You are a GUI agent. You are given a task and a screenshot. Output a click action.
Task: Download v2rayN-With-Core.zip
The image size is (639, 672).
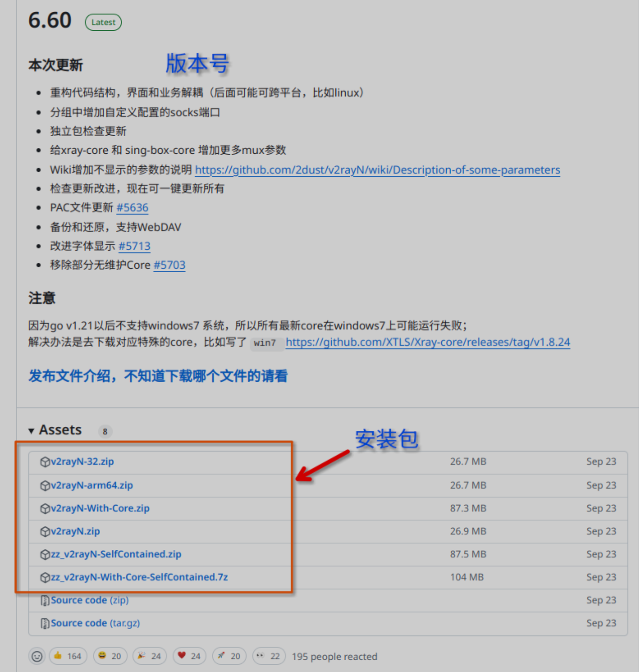(x=100, y=508)
